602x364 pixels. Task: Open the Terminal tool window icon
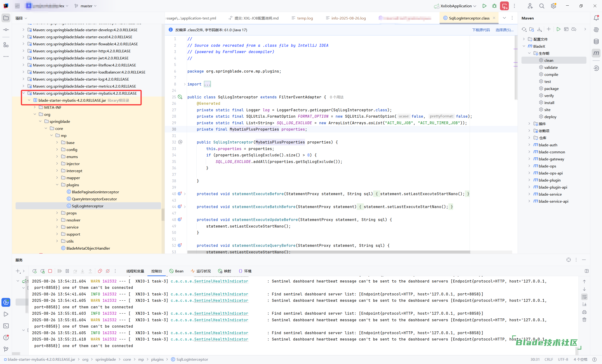[x=6, y=326]
